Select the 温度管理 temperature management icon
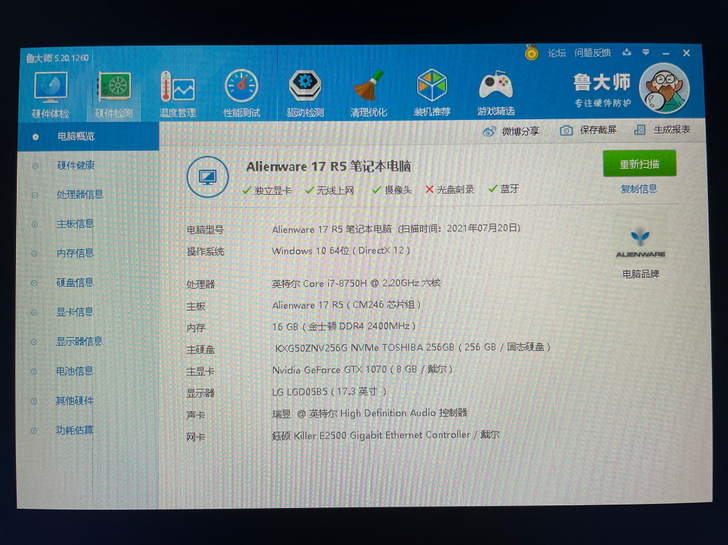 tap(177, 92)
